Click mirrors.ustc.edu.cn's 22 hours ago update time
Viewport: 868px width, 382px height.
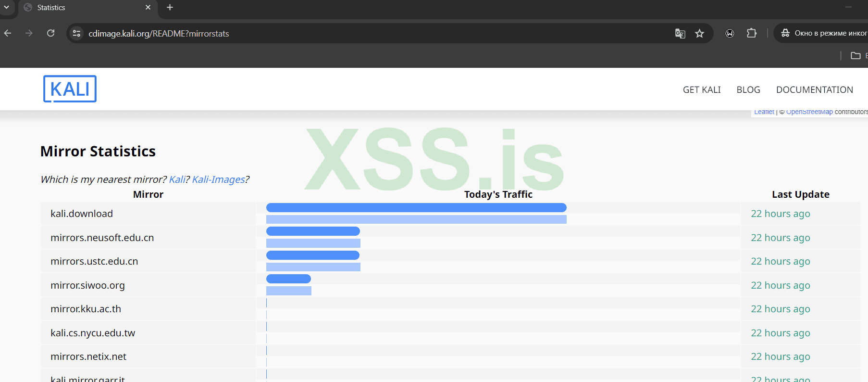click(781, 261)
